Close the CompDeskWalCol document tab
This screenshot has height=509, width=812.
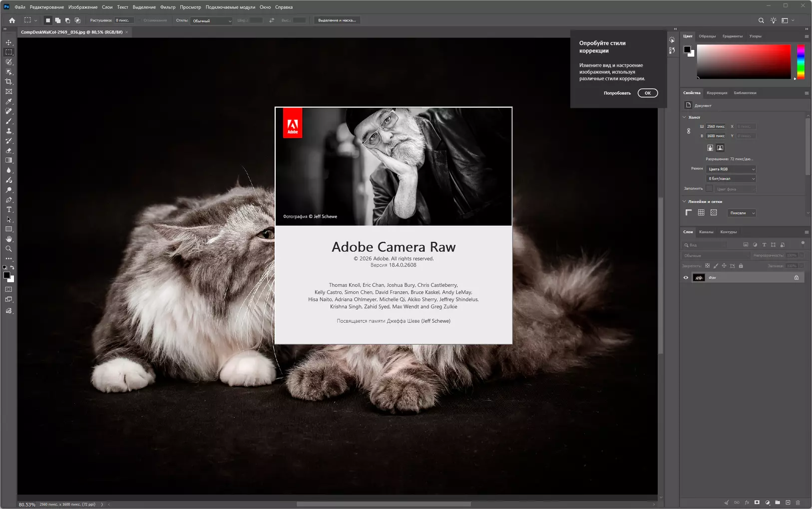[x=127, y=32]
